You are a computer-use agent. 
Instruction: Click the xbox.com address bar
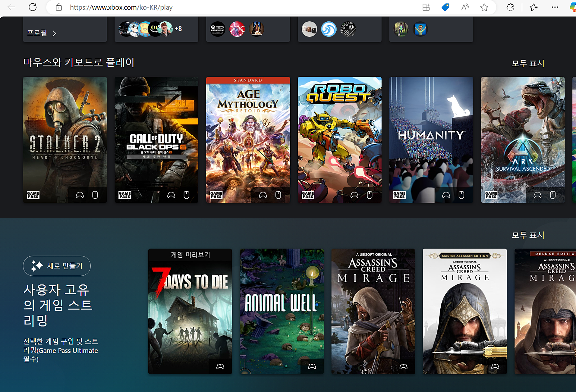[x=121, y=7]
